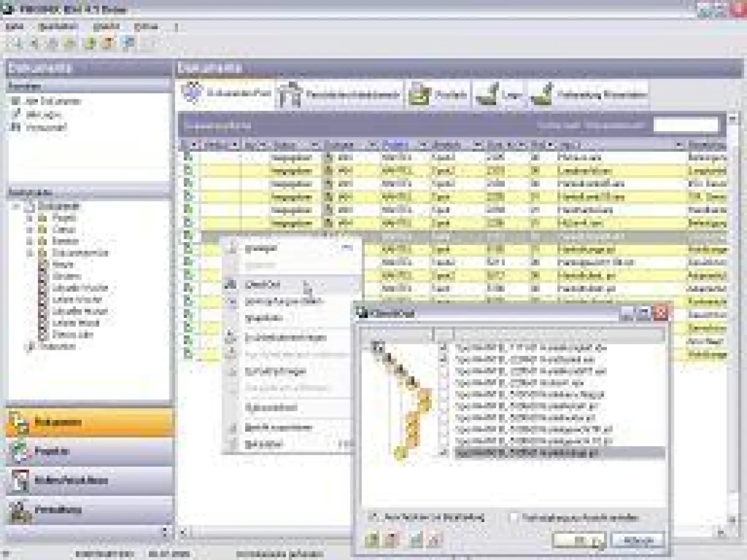Expand the first folder under the Dokumente tree root
747x560 pixels.
pos(29,218)
